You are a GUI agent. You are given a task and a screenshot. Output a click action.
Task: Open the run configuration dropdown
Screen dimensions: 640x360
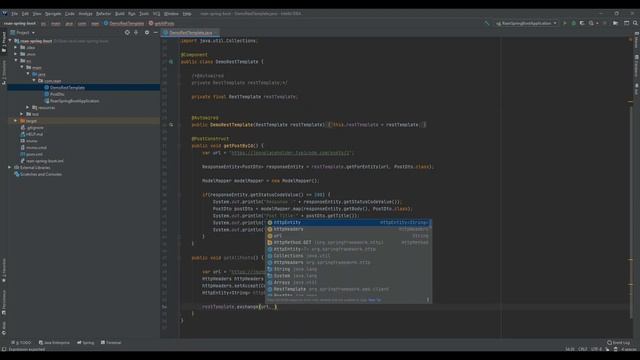point(526,23)
